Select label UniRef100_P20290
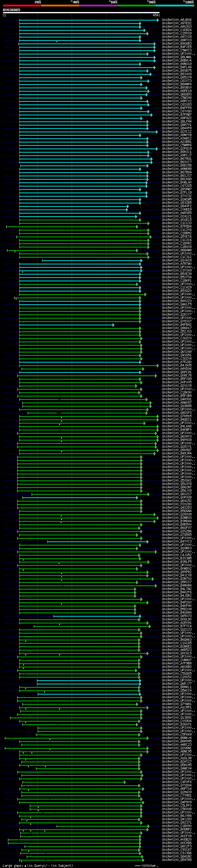 (x=177, y=504)
